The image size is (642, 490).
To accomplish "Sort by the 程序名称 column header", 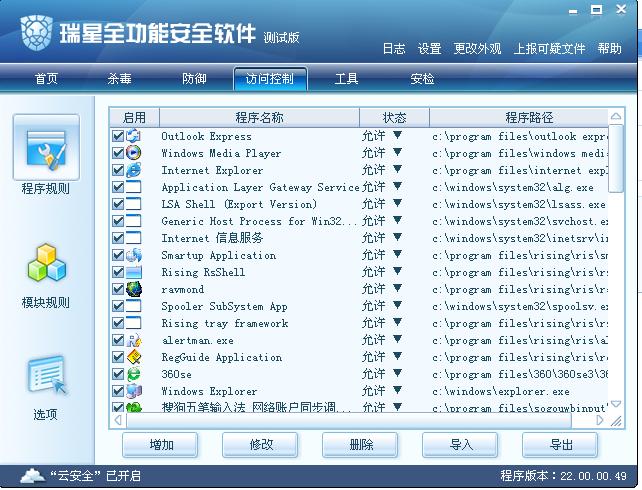I will pyautogui.click(x=259, y=117).
